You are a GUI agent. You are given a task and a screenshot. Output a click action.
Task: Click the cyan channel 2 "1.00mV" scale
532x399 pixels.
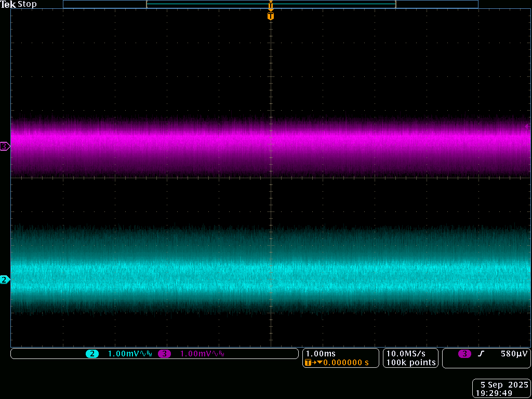pyautogui.click(x=124, y=354)
